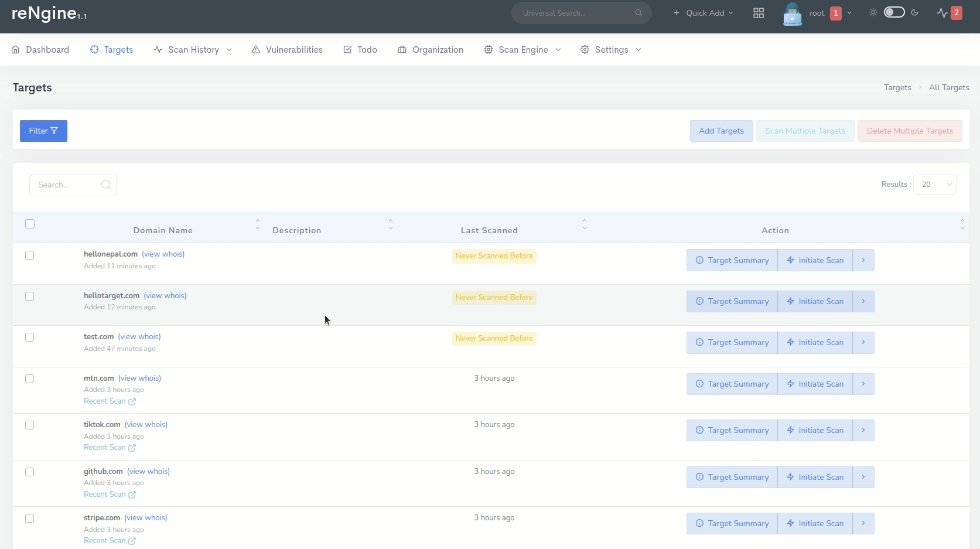
Task: Click the moon dark mode icon
Action: 915,12
